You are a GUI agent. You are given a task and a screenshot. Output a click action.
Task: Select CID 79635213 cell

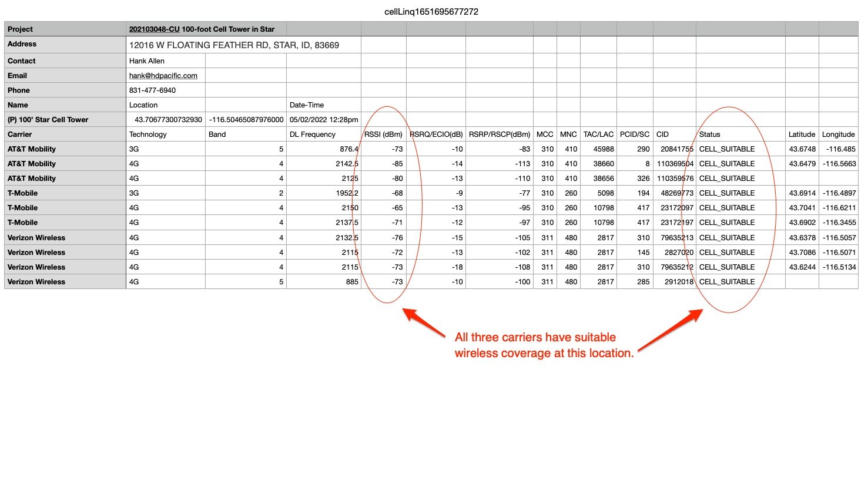pyautogui.click(x=675, y=237)
